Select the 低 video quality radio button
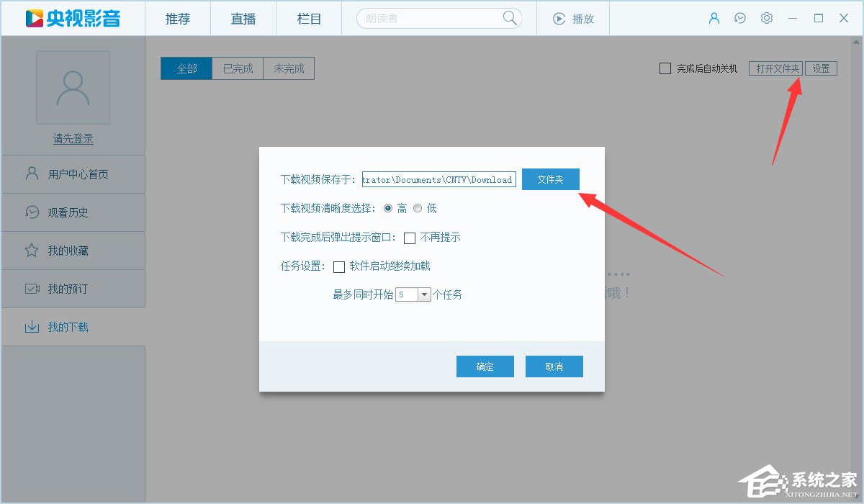This screenshot has width=864, height=504. point(418,208)
